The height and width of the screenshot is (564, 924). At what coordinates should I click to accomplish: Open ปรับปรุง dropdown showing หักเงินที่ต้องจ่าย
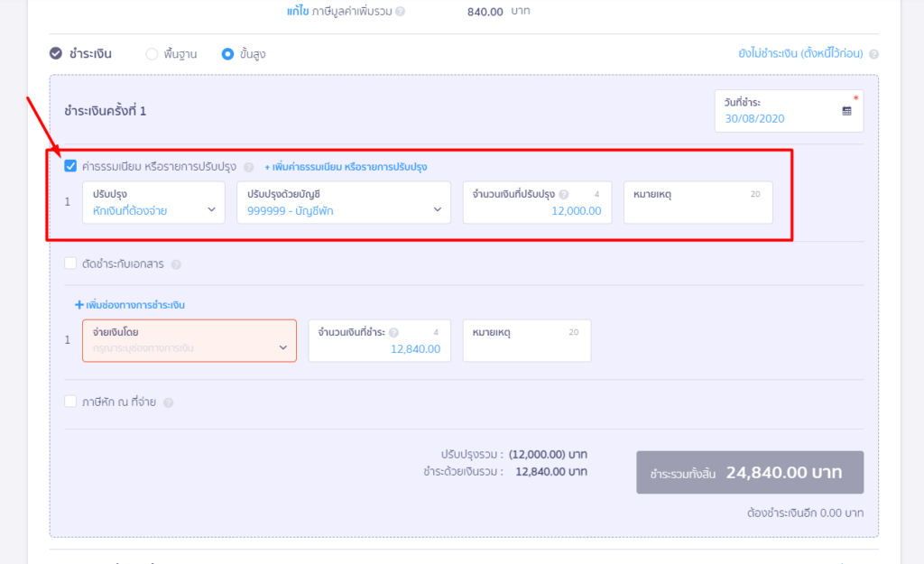pyautogui.click(x=153, y=202)
